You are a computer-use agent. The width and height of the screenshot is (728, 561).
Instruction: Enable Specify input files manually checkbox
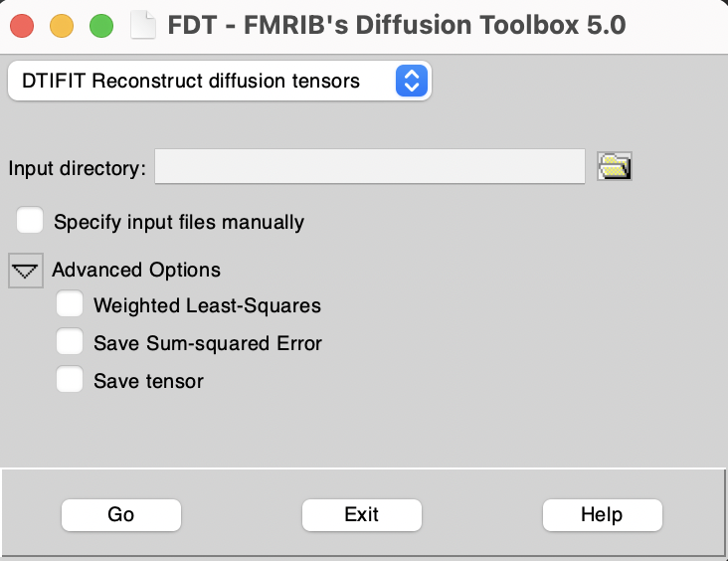click(30, 221)
